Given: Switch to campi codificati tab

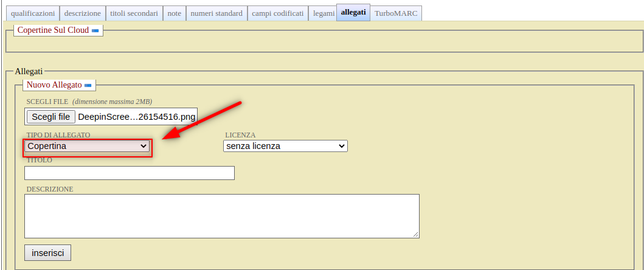Looking at the screenshot, I should click(277, 13).
